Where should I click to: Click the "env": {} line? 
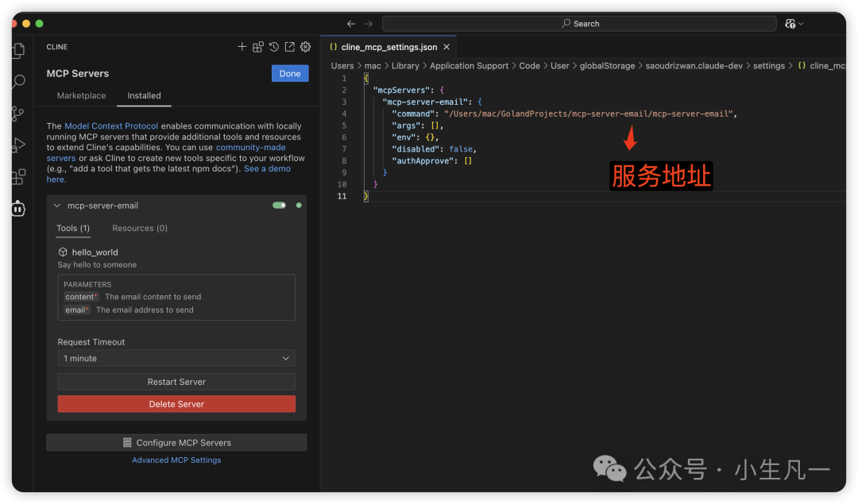pos(415,137)
